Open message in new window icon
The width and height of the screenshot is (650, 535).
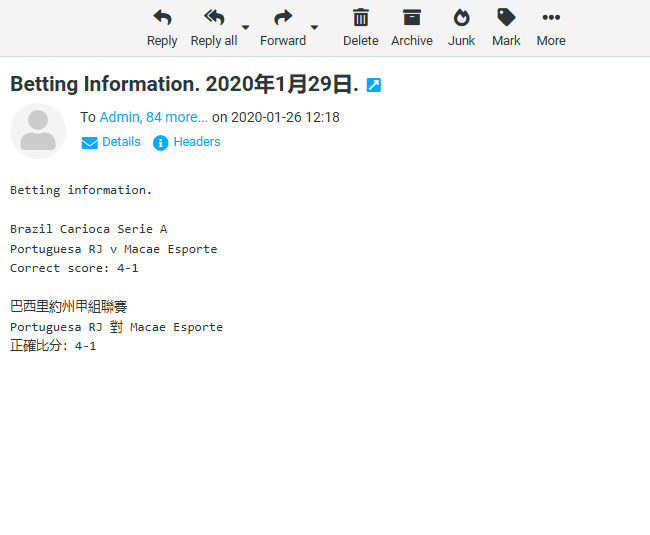374,86
